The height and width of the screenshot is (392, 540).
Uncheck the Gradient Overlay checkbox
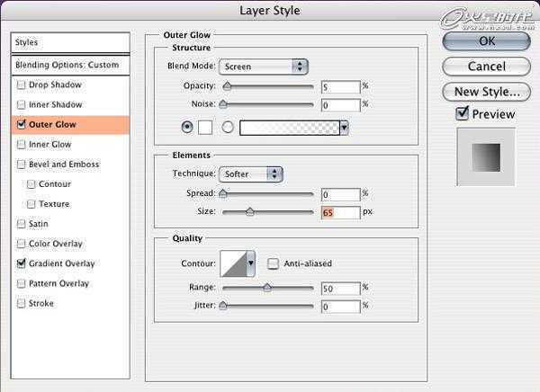coord(21,263)
